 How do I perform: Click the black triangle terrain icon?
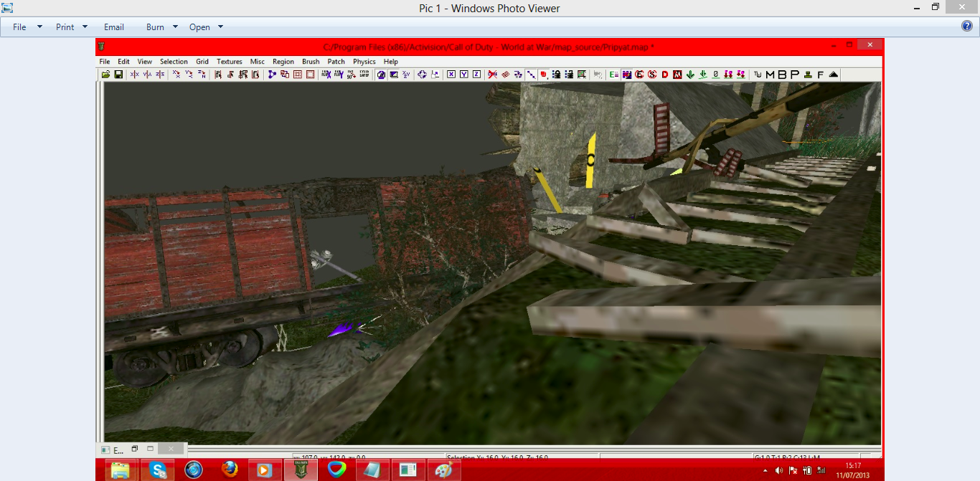(x=834, y=75)
